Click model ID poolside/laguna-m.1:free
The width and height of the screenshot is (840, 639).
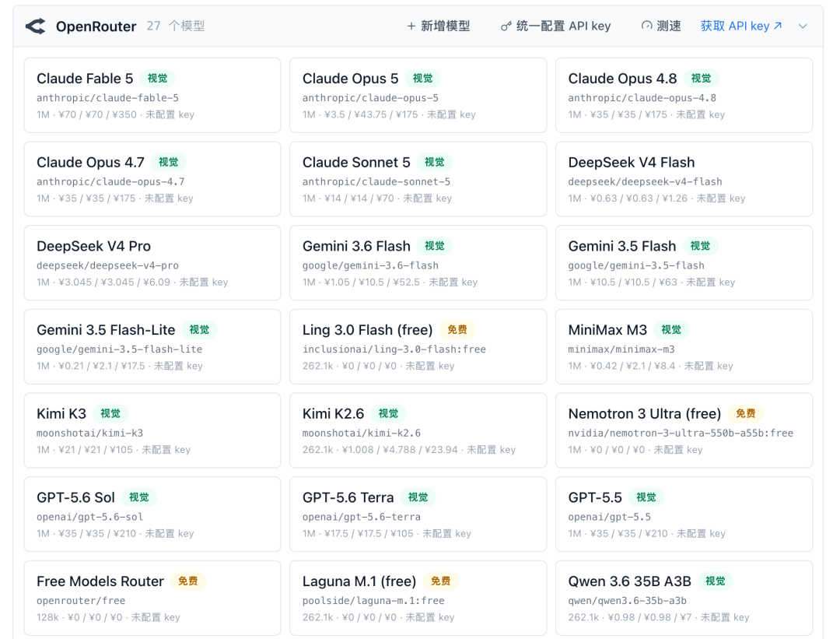(x=373, y=600)
